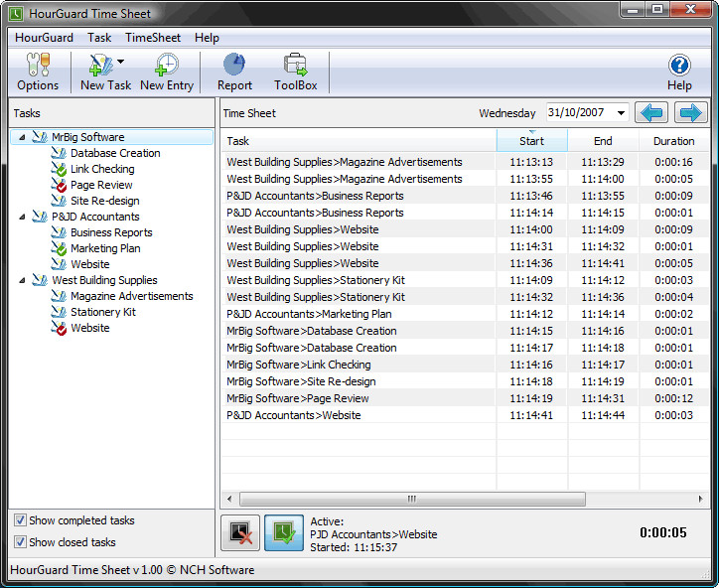Click the green clock start timing icon
This screenshot has width=719, height=588.
click(x=284, y=532)
